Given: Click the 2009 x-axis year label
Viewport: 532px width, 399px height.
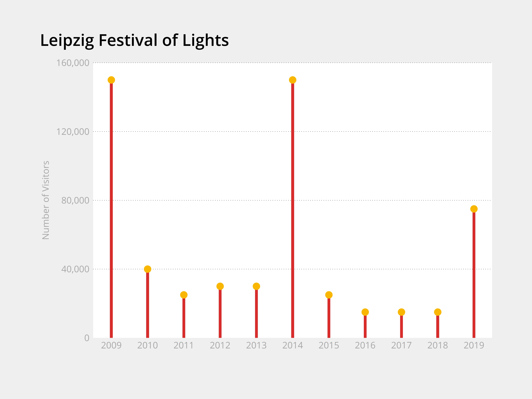Looking at the screenshot, I should click(111, 345).
